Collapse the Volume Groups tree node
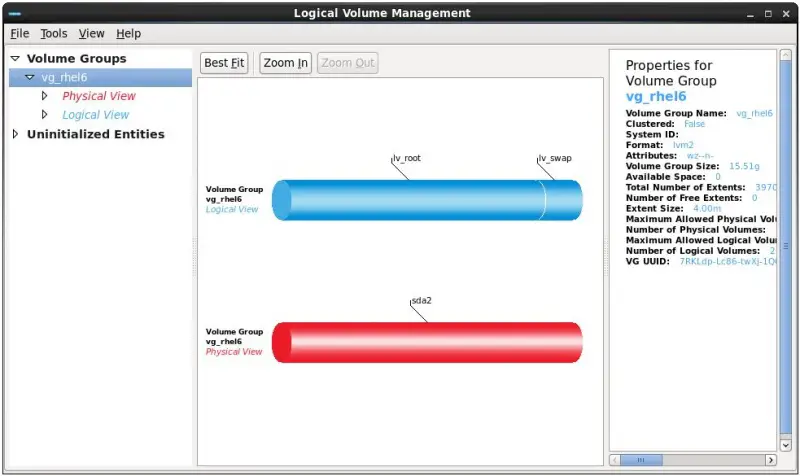The height and width of the screenshot is (476, 800). click(15, 59)
